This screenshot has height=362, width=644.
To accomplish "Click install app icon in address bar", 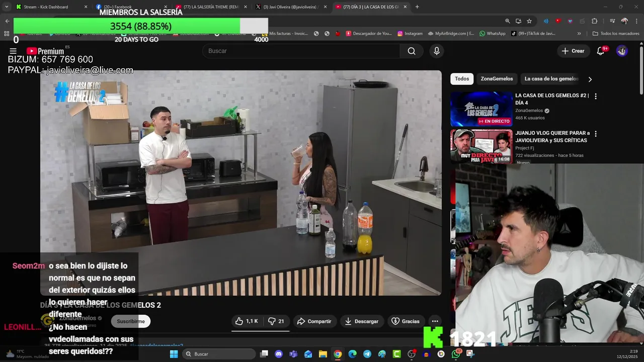I will [x=518, y=21].
